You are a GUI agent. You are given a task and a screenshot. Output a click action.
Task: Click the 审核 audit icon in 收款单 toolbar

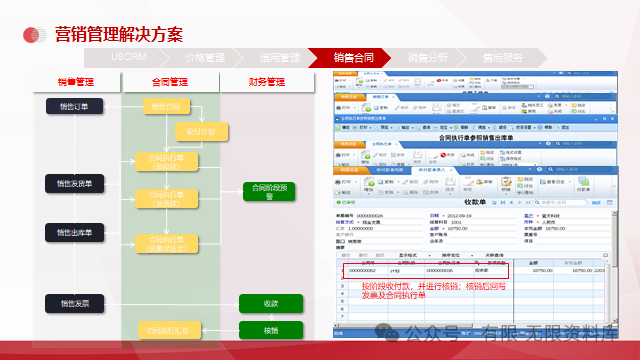point(469,181)
